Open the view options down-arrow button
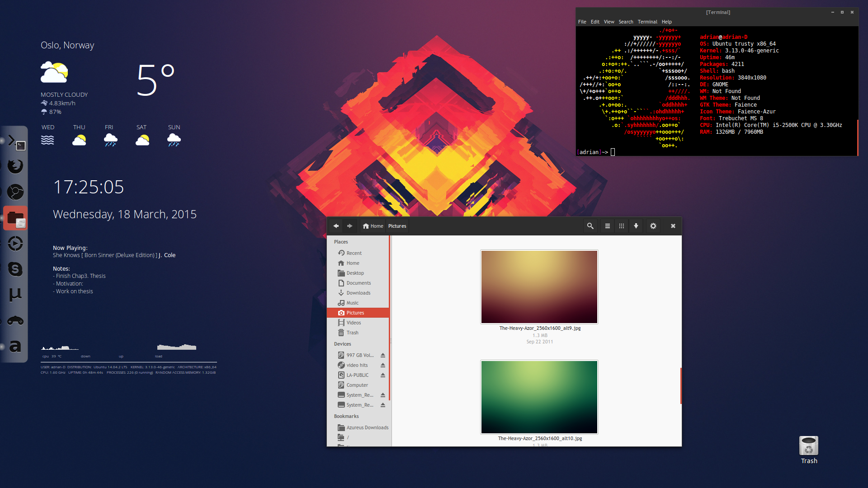Viewport: 868px width, 488px height. 636,226
